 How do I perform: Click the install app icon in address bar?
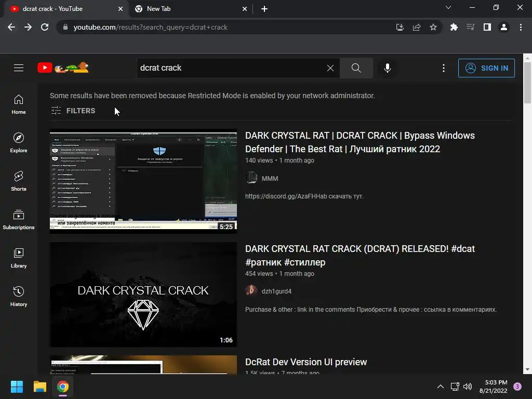(x=400, y=27)
